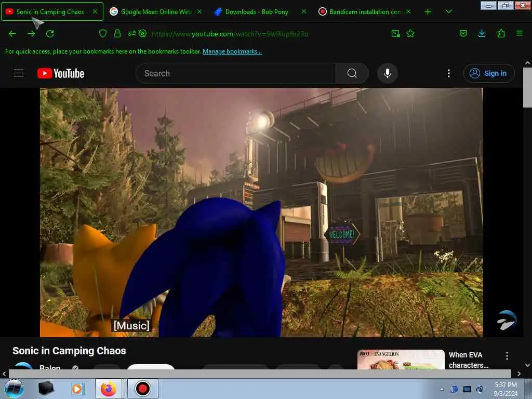
Task: Click the Sign in button
Action: (x=488, y=73)
